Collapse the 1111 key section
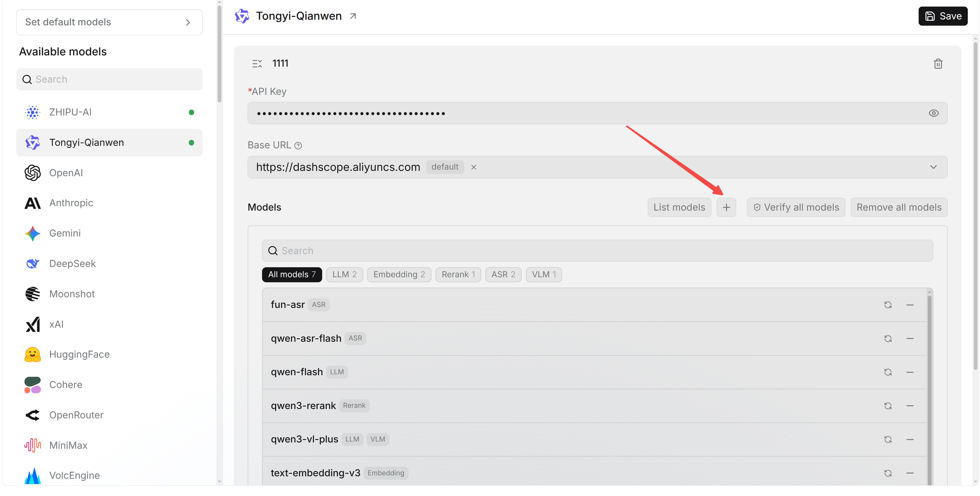The height and width of the screenshot is (496, 980). [257, 64]
